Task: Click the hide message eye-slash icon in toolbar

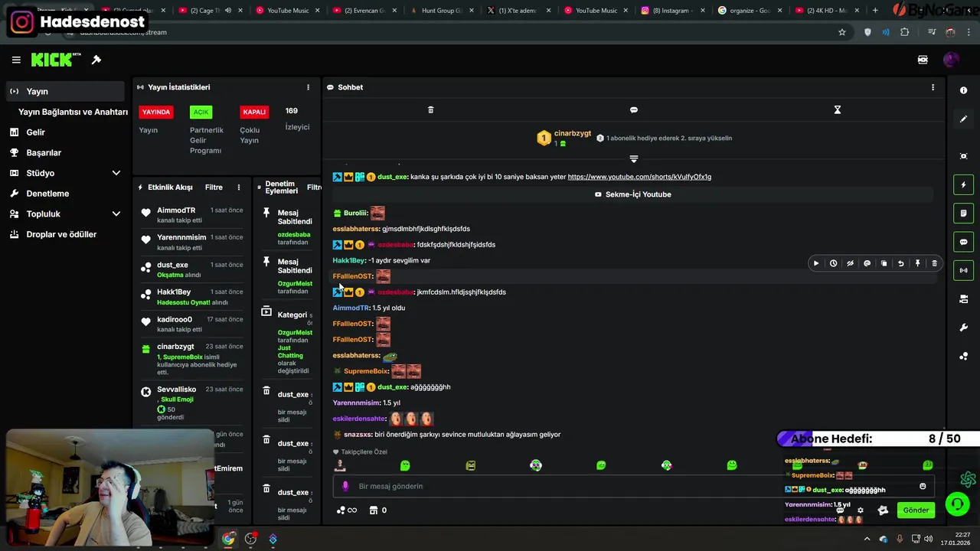Action: tap(850, 263)
